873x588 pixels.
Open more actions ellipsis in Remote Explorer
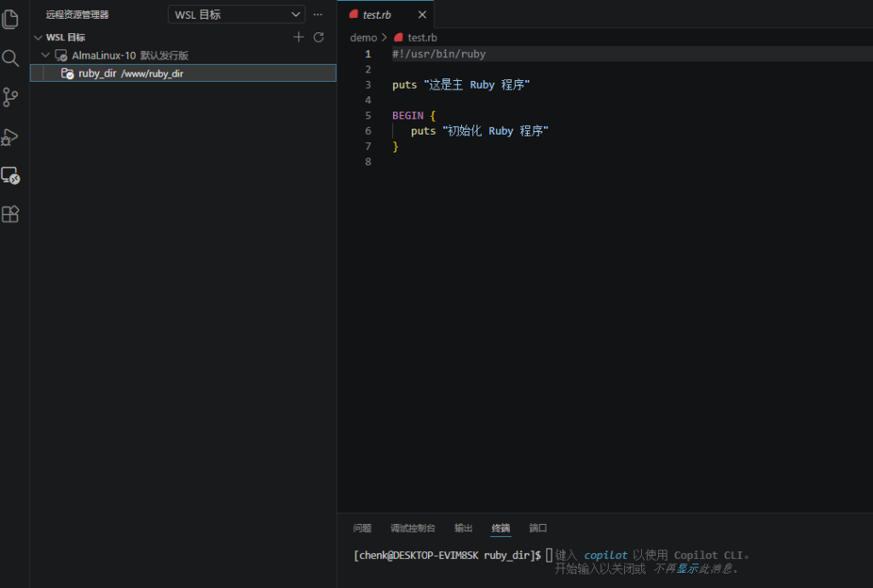coord(318,14)
